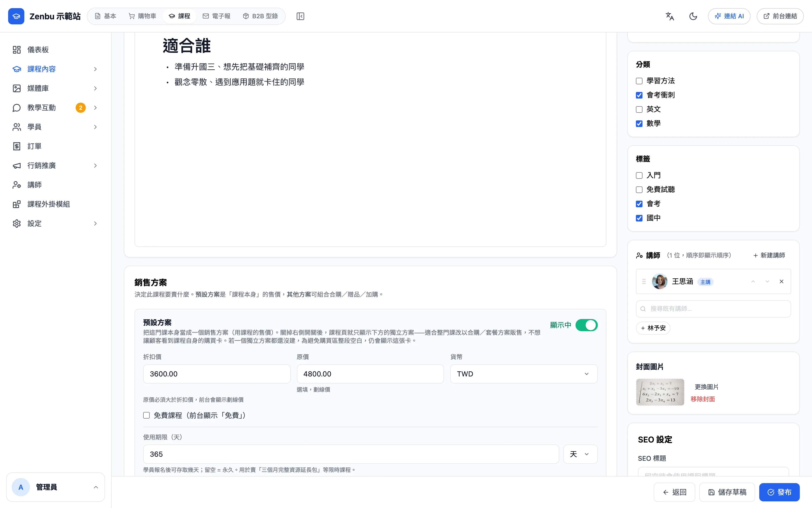Expand the 課程內容 sidebar section
Image resolution: width=812 pixels, height=508 pixels.
pyautogui.click(x=95, y=69)
